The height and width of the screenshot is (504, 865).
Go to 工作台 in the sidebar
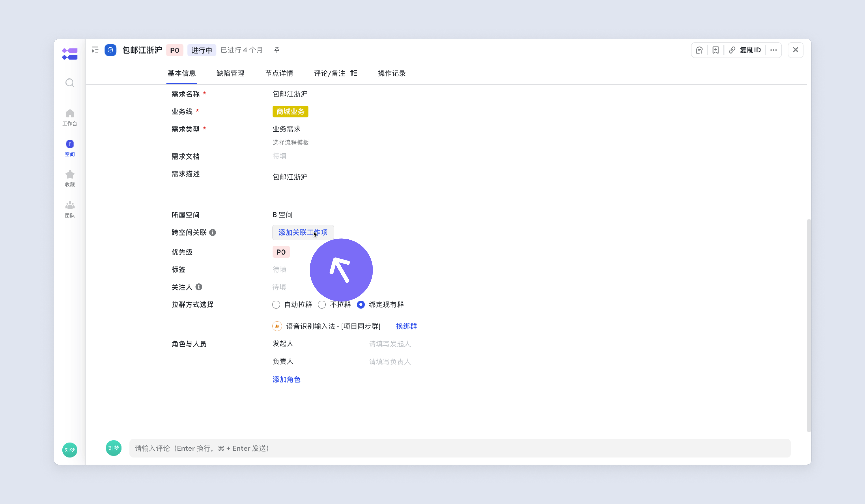click(70, 117)
